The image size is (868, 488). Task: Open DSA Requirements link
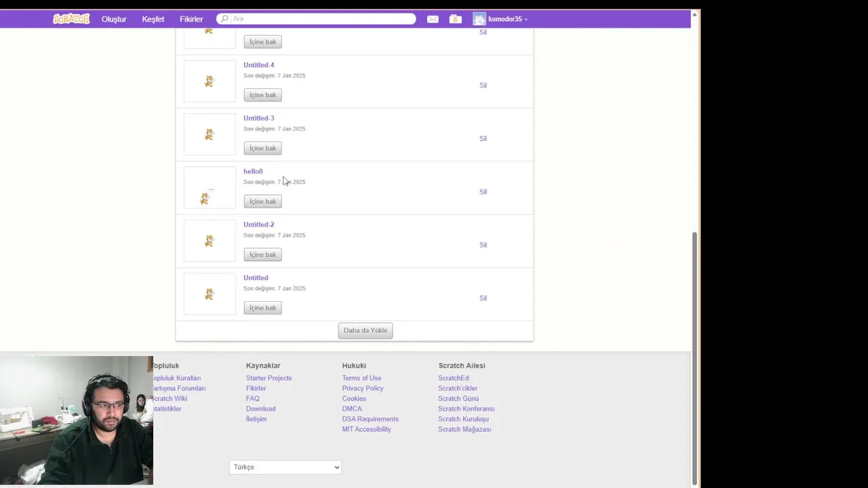click(x=370, y=419)
